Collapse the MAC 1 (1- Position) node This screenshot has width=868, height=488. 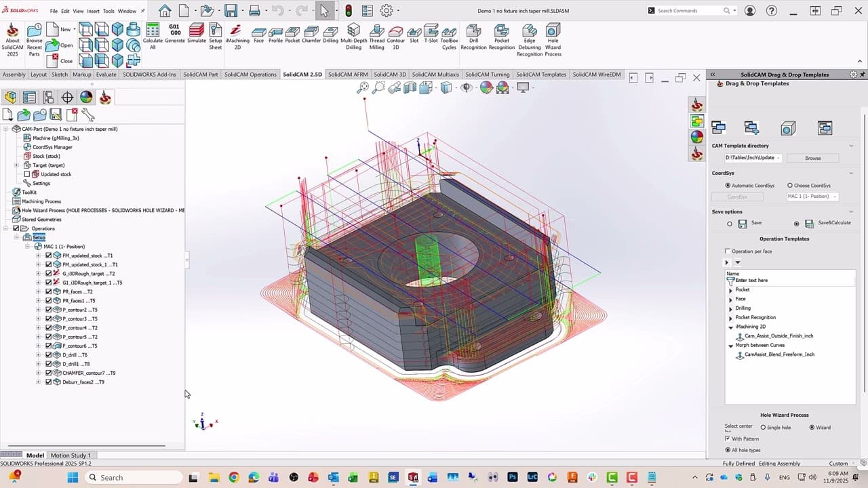point(28,247)
